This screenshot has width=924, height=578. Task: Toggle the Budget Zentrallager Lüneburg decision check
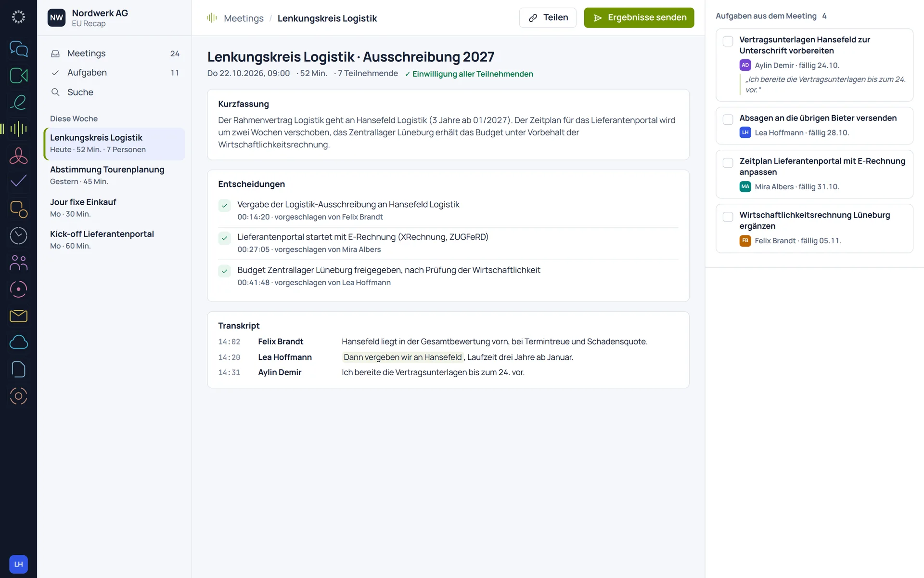[224, 271]
